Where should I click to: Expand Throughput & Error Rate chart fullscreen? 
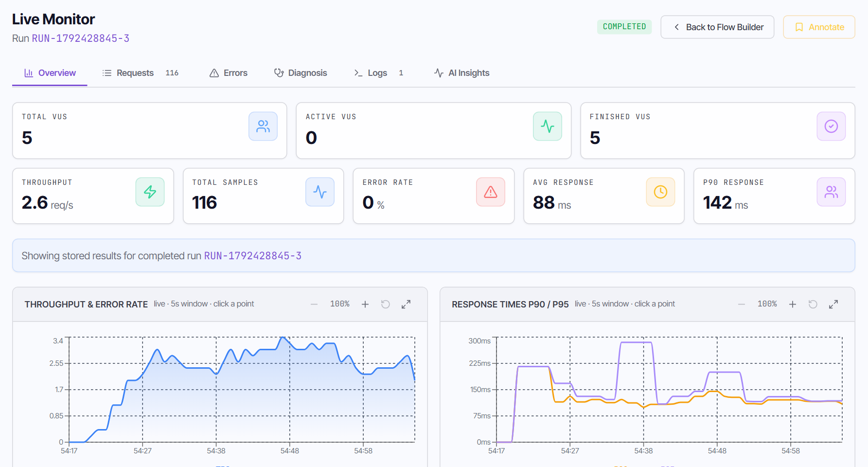[x=406, y=304]
